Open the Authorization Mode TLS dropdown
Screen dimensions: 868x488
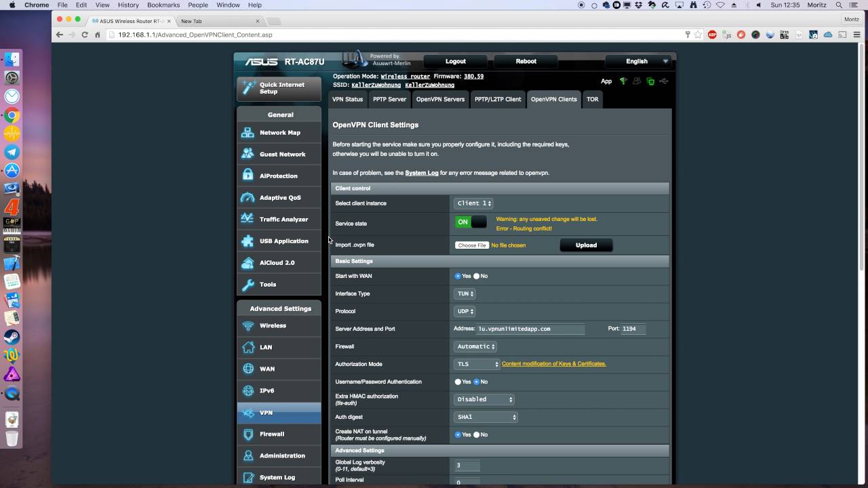click(x=477, y=364)
